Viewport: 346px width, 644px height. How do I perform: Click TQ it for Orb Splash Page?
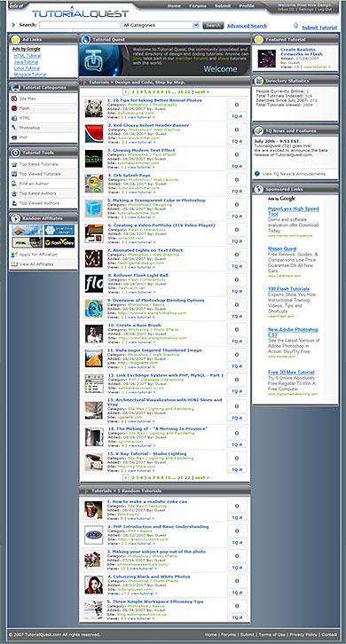click(237, 192)
